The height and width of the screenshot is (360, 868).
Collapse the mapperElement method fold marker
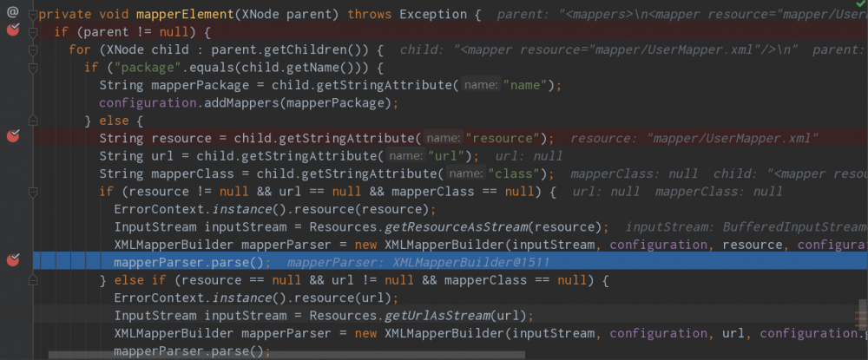33,15
